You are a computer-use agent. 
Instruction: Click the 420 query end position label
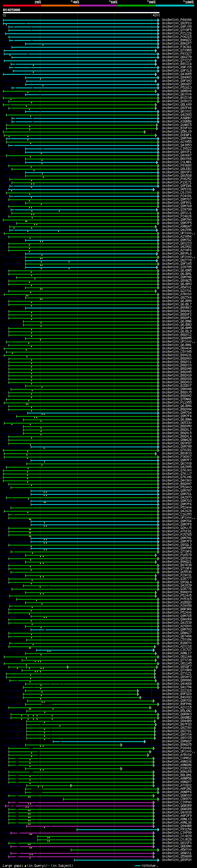155,15
